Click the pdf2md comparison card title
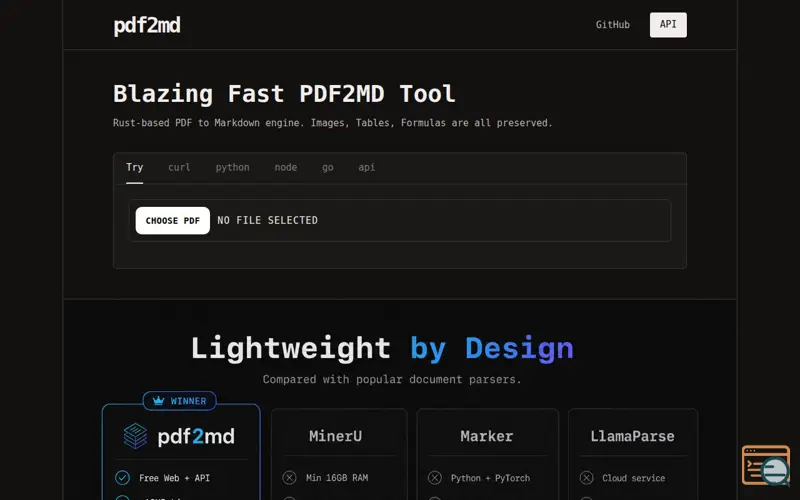 click(x=196, y=437)
